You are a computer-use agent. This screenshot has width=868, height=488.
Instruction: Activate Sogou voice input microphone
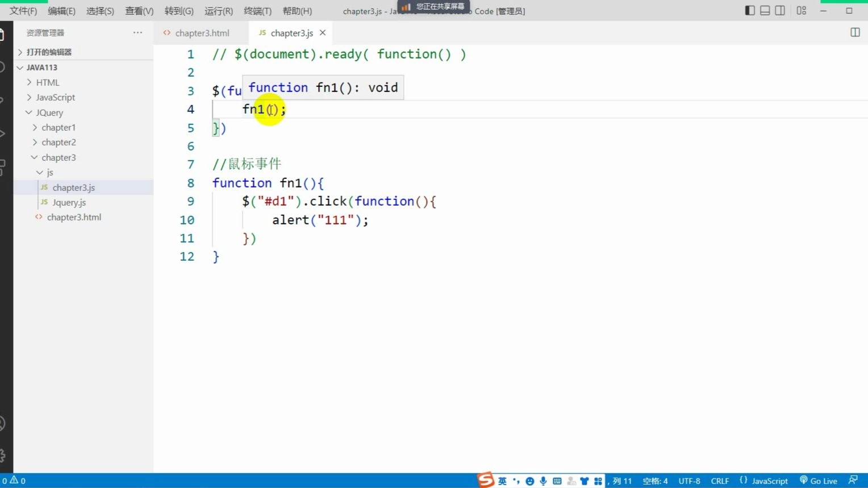coord(544,481)
